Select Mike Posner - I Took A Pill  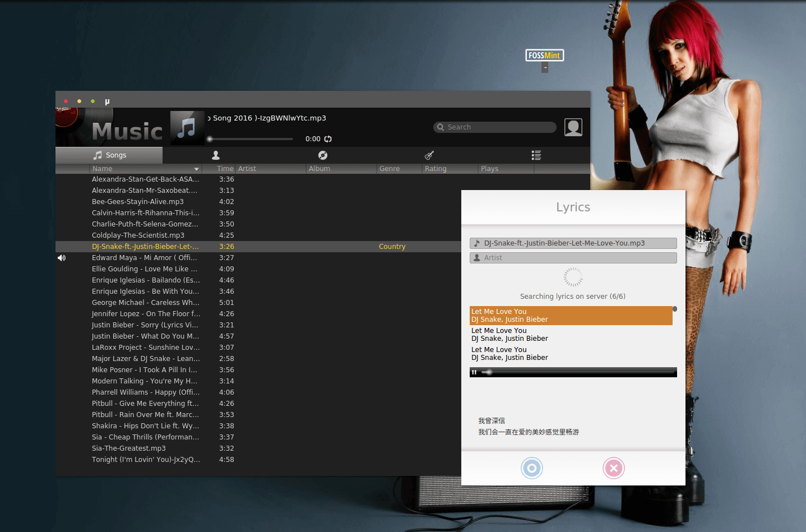click(x=145, y=370)
